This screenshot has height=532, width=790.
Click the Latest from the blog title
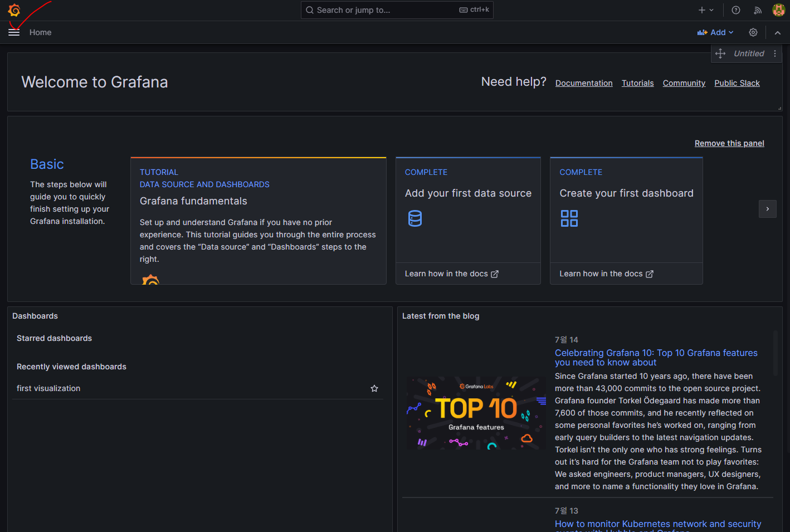click(441, 316)
